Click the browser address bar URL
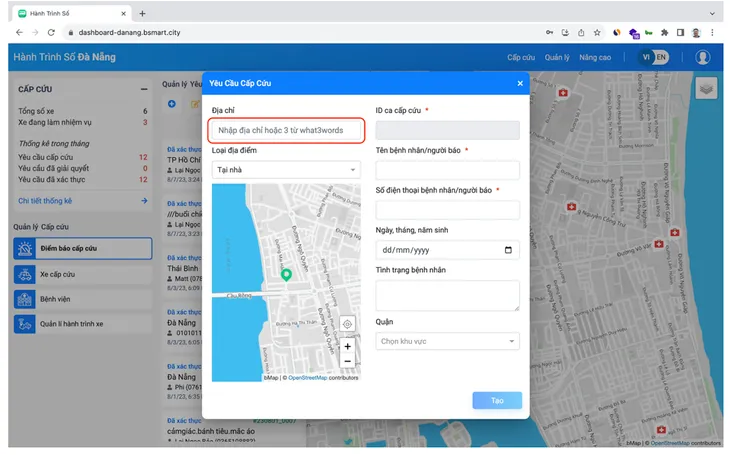730x455 pixels. [129, 33]
